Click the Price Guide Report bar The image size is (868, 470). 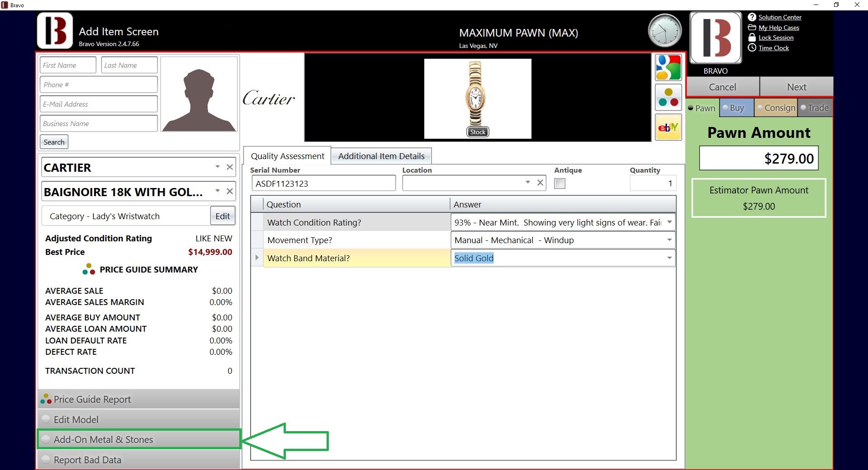(x=138, y=399)
